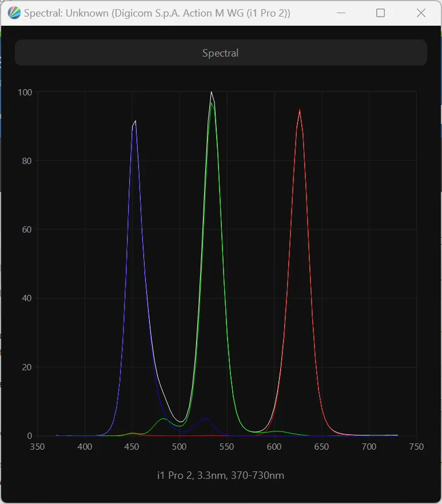Click the colorful app icon in title bar

pyautogui.click(x=15, y=13)
